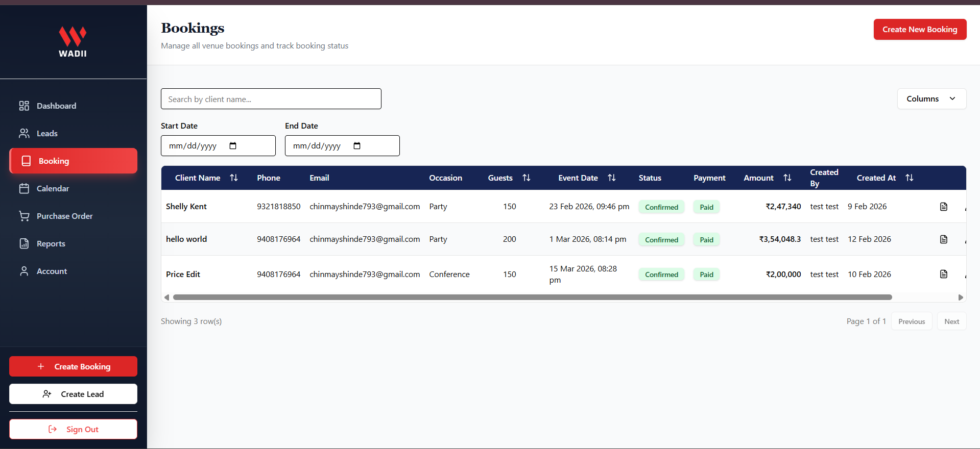Click Paid badge in Shelly Kent row
This screenshot has height=449, width=980.
coord(706,207)
